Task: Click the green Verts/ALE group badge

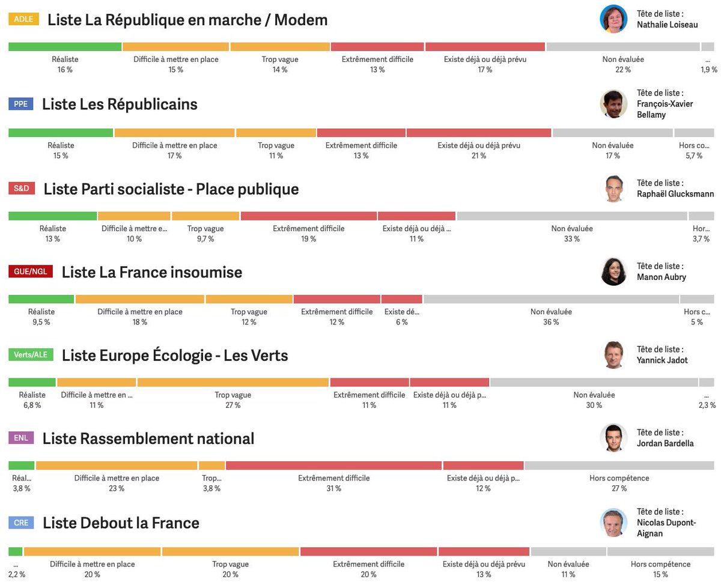Action: point(31,355)
